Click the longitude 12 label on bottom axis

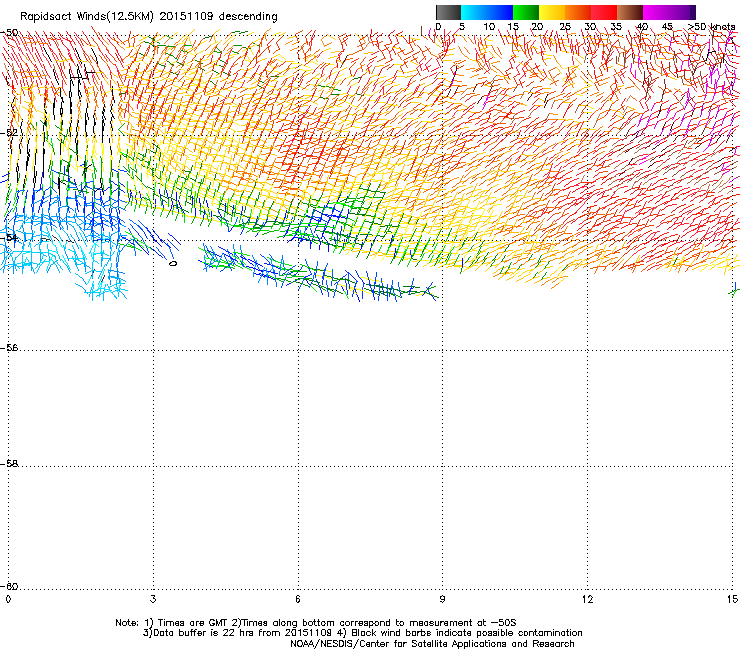(x=587, y=599)
